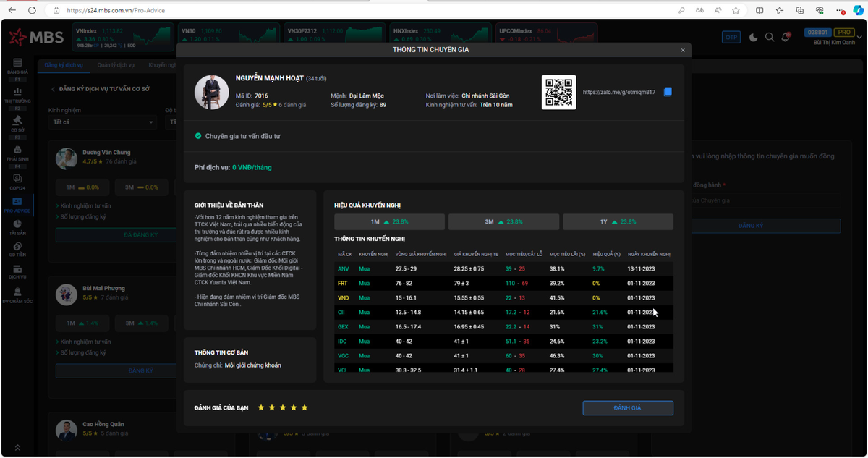Open Bảng Giá in the left sidebar
Image resolution: width=868 pixels, height=458 pixels.
coord(17,67)
